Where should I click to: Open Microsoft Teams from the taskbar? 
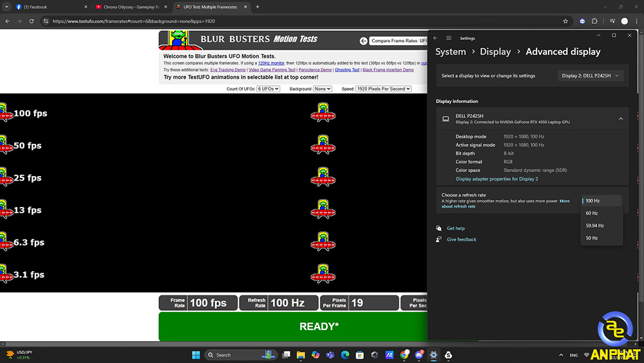[330, 355]
